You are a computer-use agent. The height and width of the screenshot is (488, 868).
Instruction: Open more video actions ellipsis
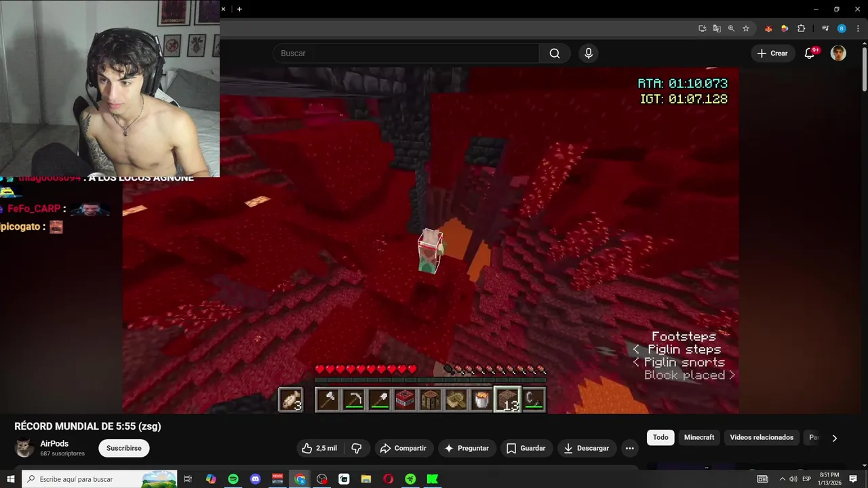click(x=629, y=448)
